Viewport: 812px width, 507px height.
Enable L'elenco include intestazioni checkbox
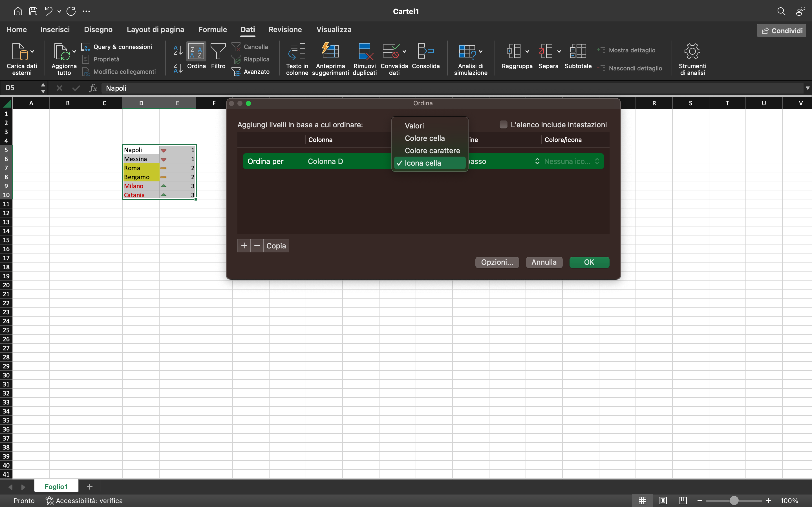pos(503,124)
